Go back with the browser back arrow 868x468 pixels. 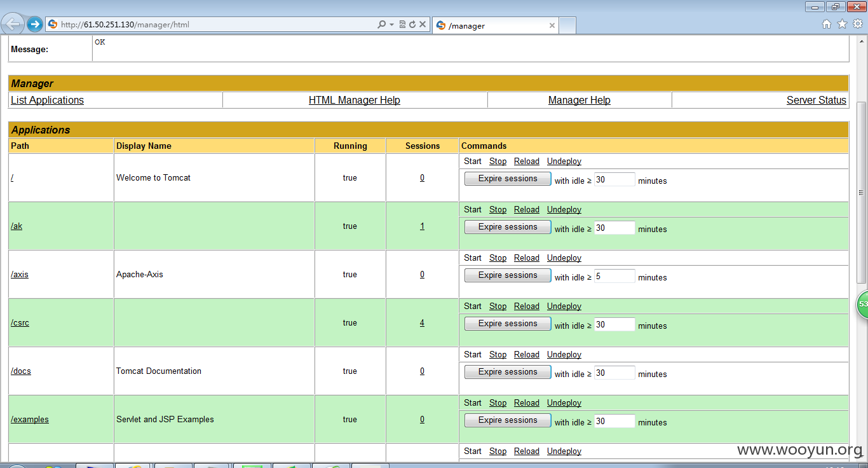pos(12,25)
